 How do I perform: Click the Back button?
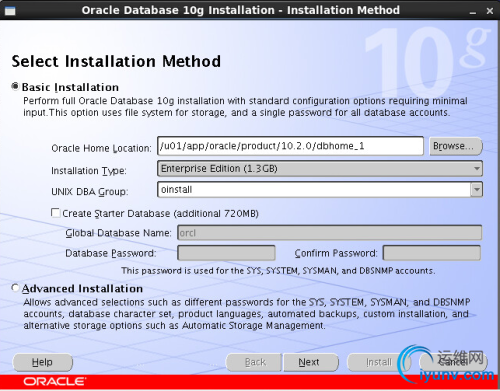[254, 362]
